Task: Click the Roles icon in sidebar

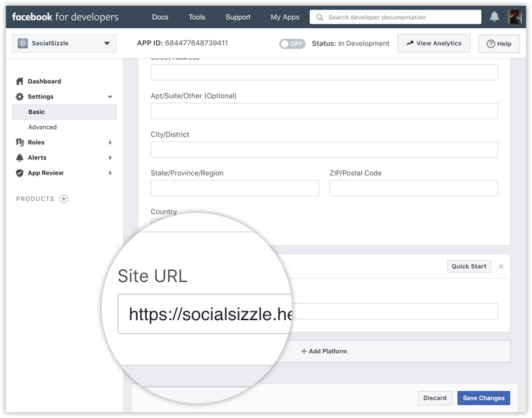Action: (20, 142)
